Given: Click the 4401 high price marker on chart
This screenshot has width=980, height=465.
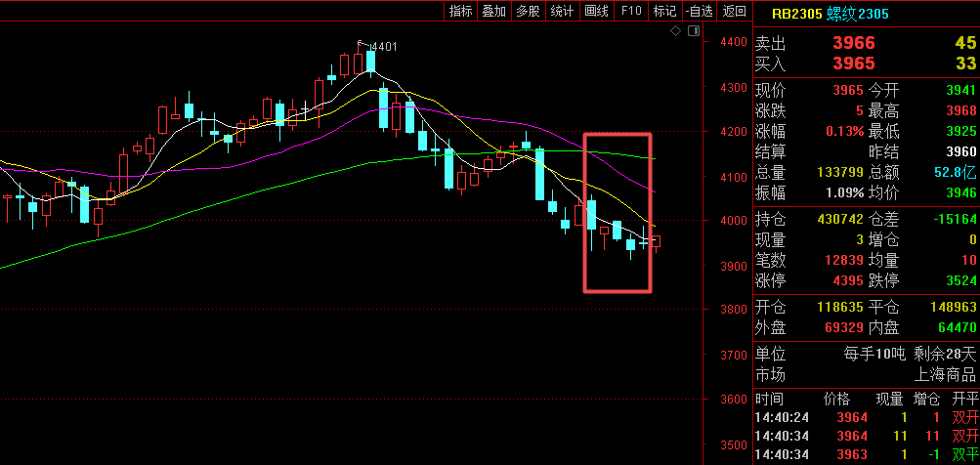Looking at the screenshot, I should click(x=383, y=46).
